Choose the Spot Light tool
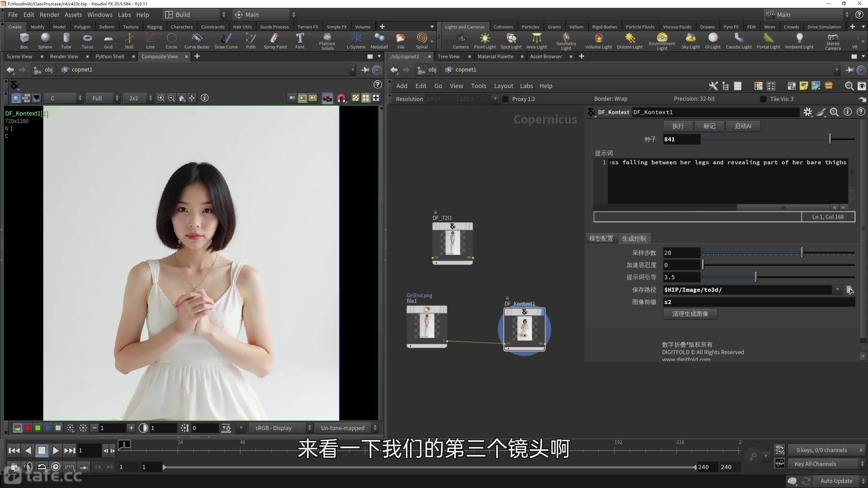This screenshot has width=868, height=488. click(511, 41)
